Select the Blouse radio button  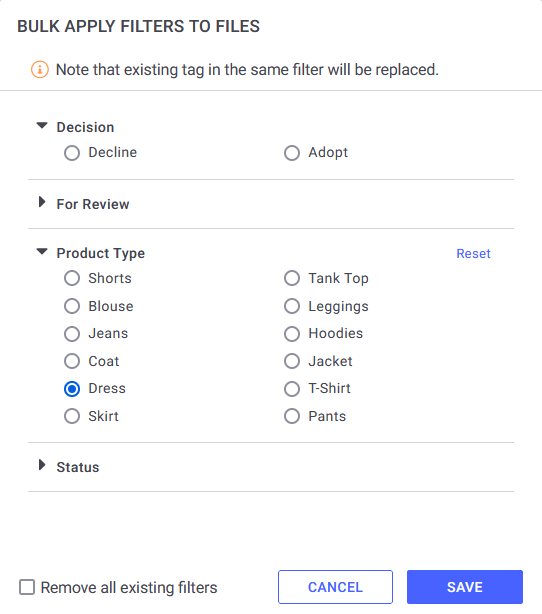pos(72,306)
